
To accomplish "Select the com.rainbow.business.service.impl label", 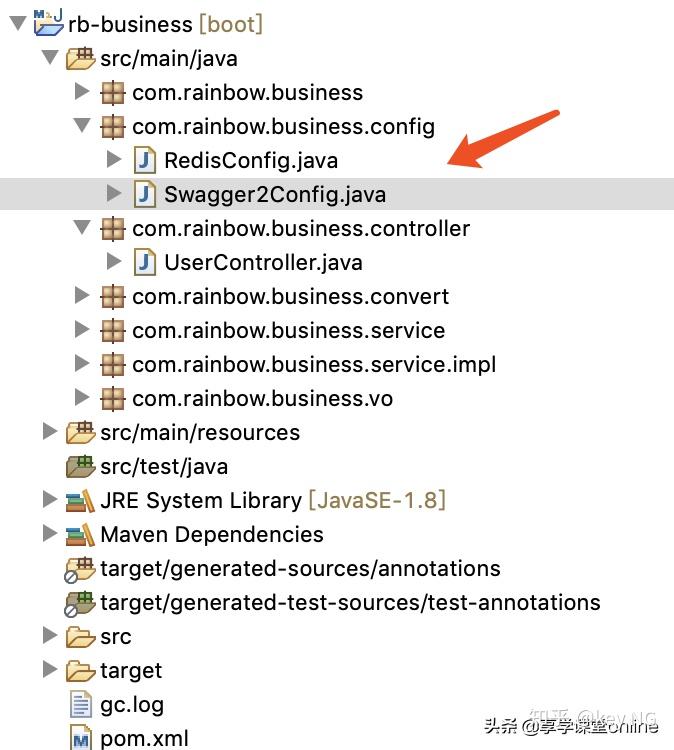I will click(x=314, y=365).
